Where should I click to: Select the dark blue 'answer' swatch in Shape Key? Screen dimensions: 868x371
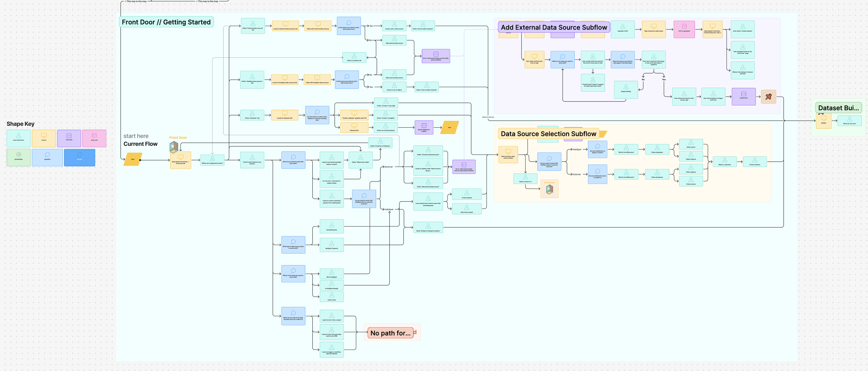[x=80, y=157]
